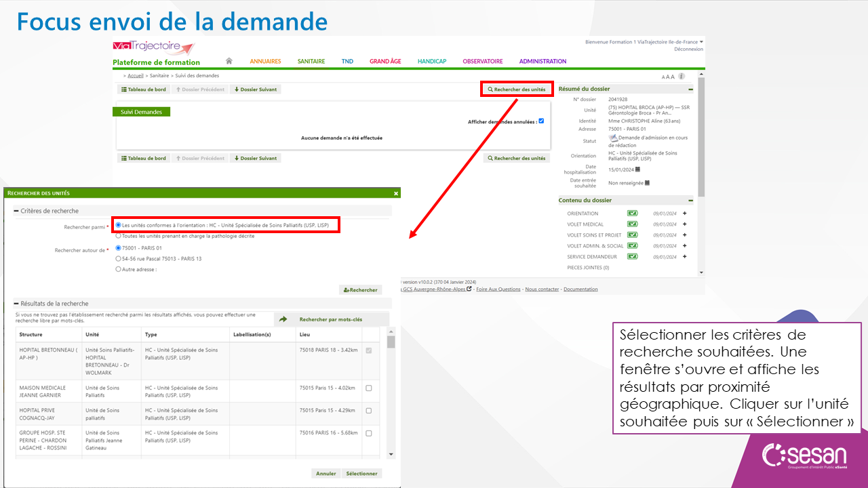Click the info icon beside font size controls
The height and width of the screenshot is (488, 868).
coord(682,77)
